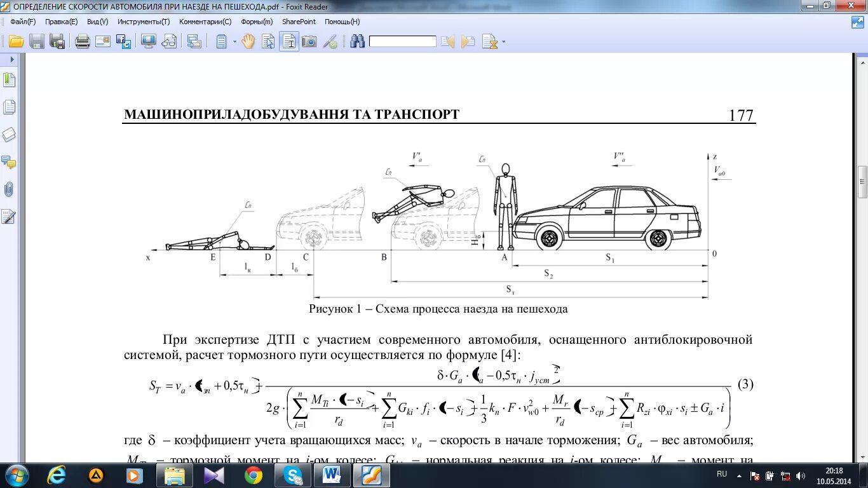Open the AIMP player taskbar icon
This screenshot has width=868, height=488.
click(x=96, y=475)
